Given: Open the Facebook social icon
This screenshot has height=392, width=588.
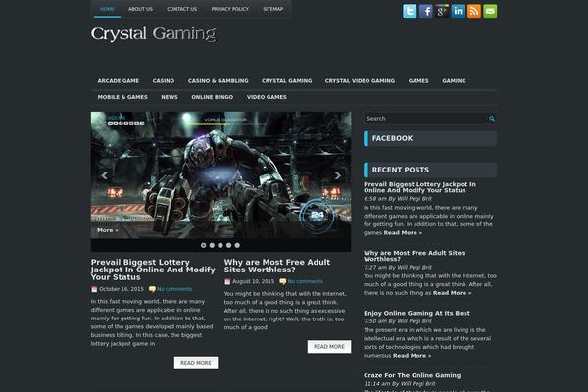Looking at the screenshot, I should (x=425, y=11).
